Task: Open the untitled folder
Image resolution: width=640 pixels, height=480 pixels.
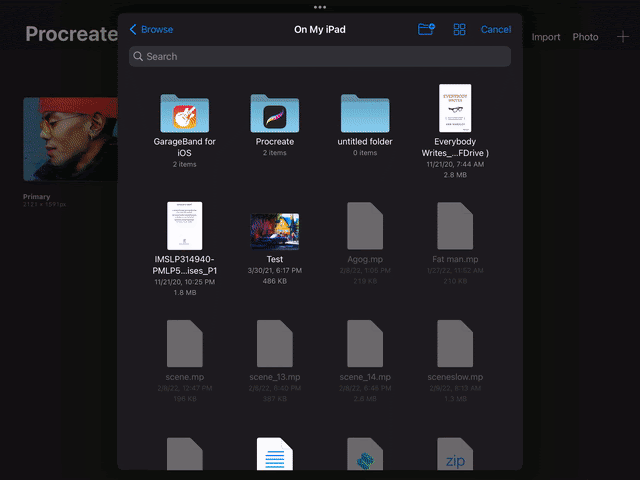Action: pos(365,114)
